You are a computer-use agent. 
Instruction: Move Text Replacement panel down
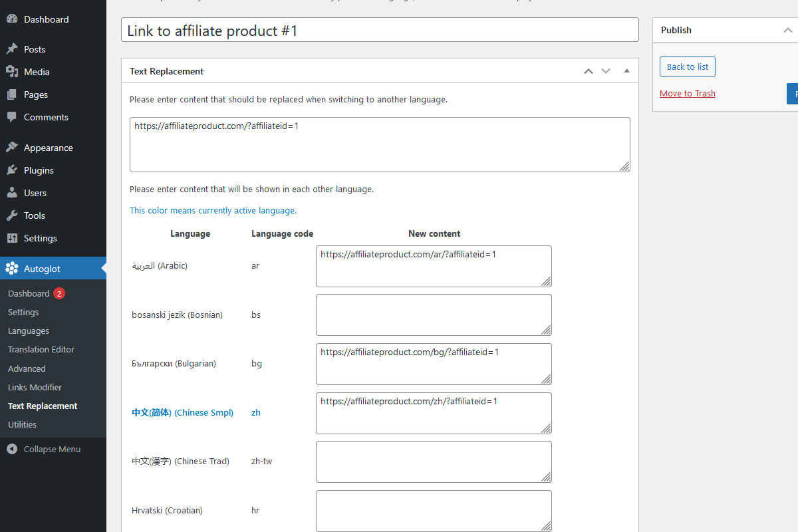click(606, 71)
